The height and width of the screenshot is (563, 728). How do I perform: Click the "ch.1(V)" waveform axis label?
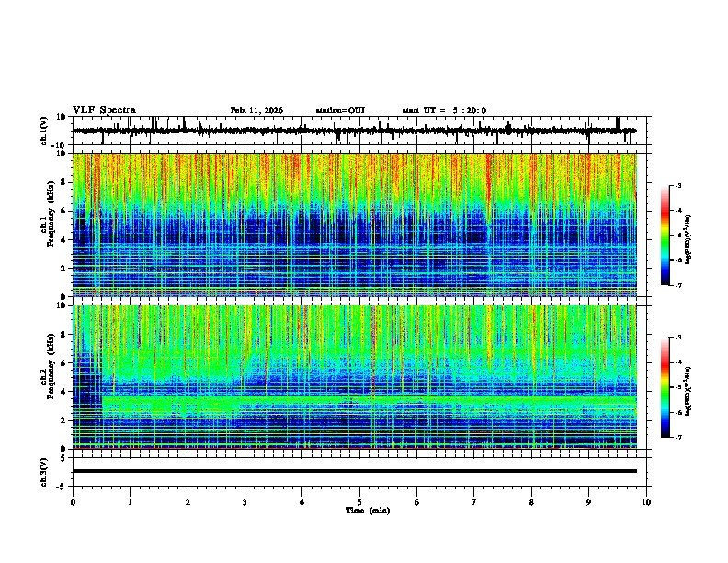[x=44, y=131]
